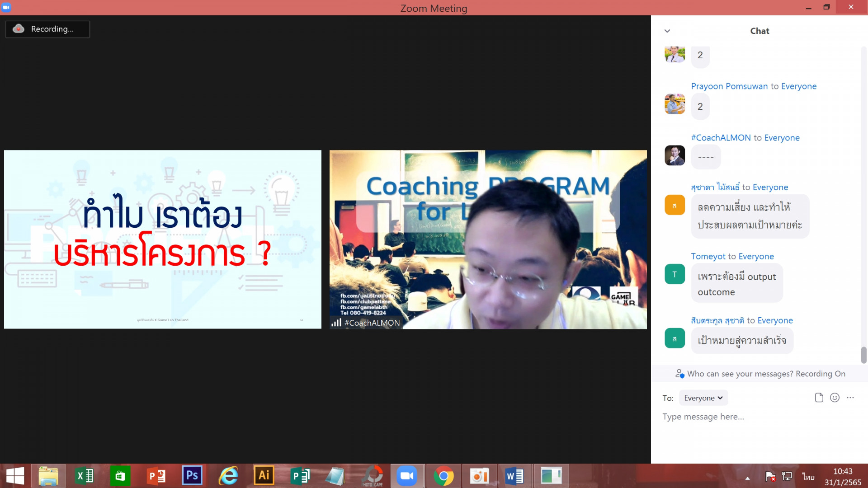
Task: Open PowerPoint from the taskbar
Action: [x=156, y=476]
